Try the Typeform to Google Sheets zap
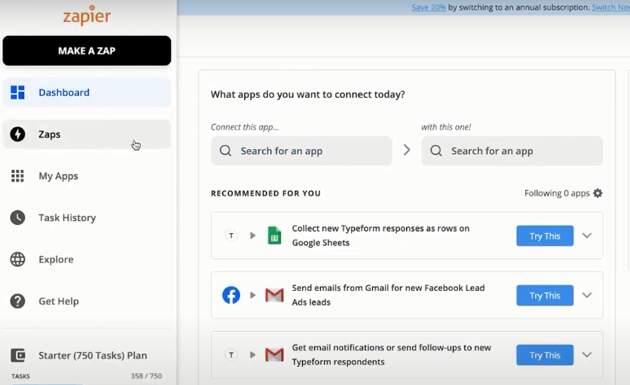The image size is (630, 385). (545, 236)
